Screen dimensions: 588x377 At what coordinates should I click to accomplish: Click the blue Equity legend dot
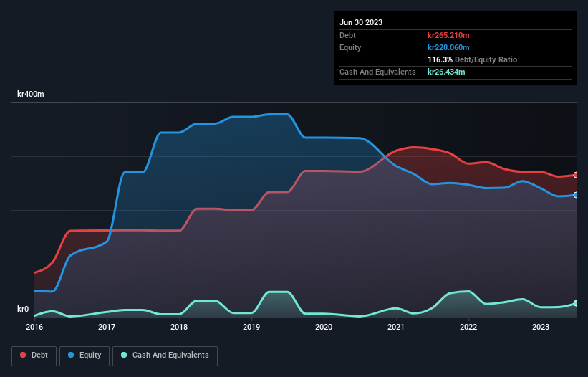pyautogui.click(x=71, y=355)
